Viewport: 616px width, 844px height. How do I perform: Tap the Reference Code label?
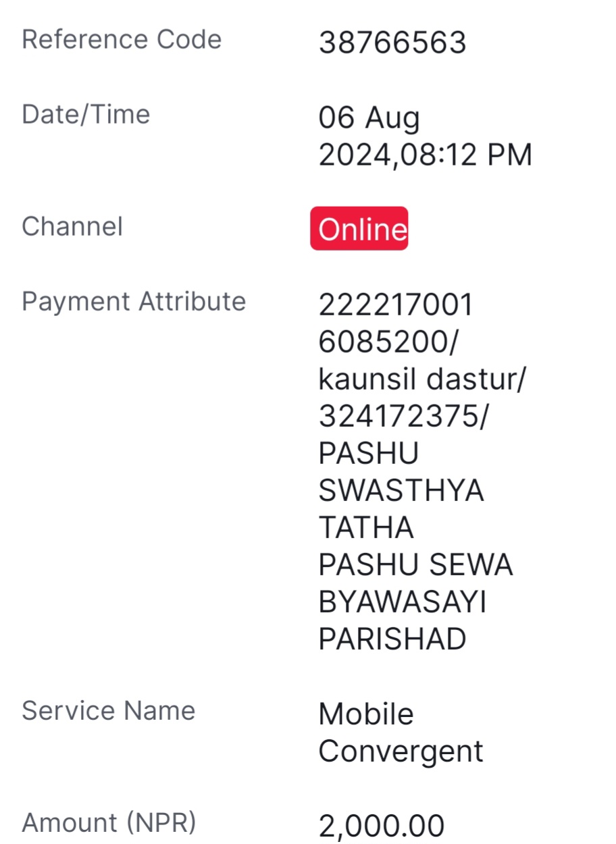122,39
